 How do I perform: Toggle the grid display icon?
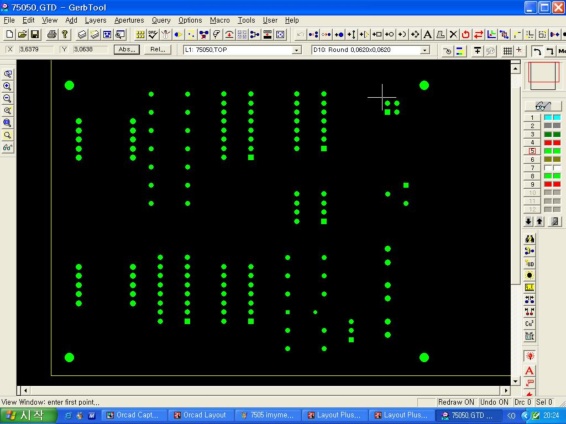[508, 51]
